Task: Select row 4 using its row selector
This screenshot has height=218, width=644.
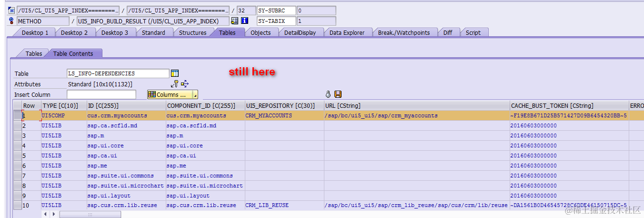Action: click(17, 145)
